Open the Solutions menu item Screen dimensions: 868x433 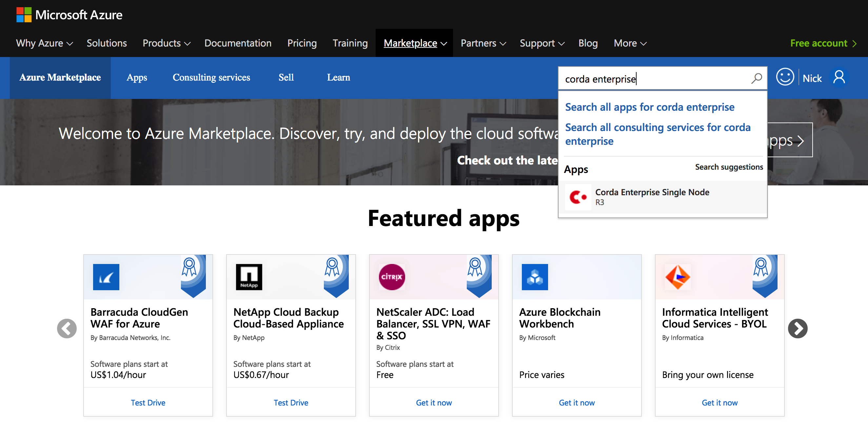pyautogui.click(x=107, y=43)
